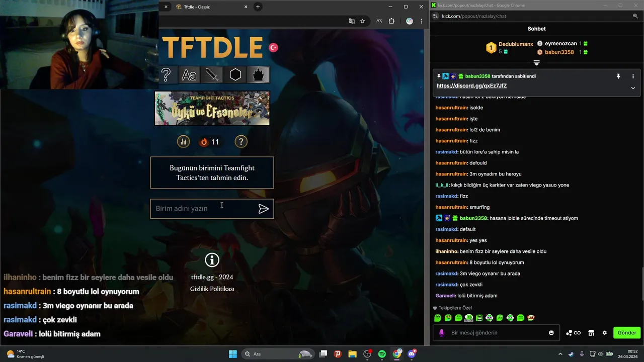The image size is (644, 362).
Task: Change language via Turkish flag icon
Action: [x=273, y=47]
